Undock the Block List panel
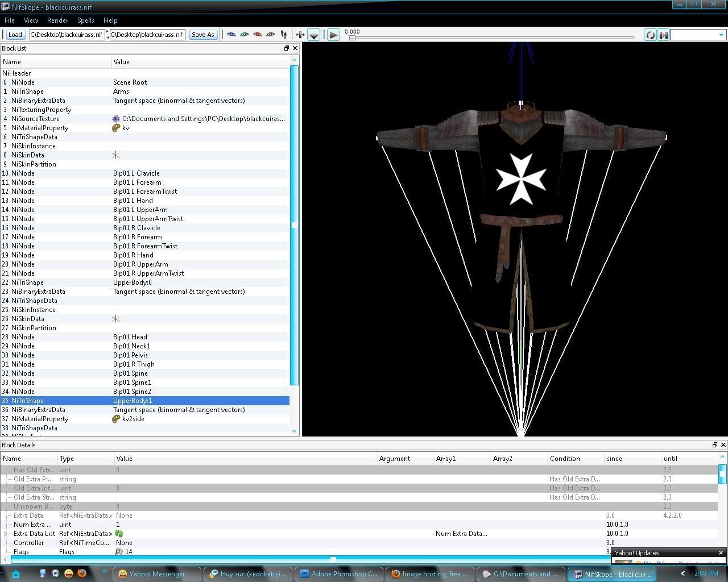The height and width of the screenshot is (582, 728). coord(287,48)
